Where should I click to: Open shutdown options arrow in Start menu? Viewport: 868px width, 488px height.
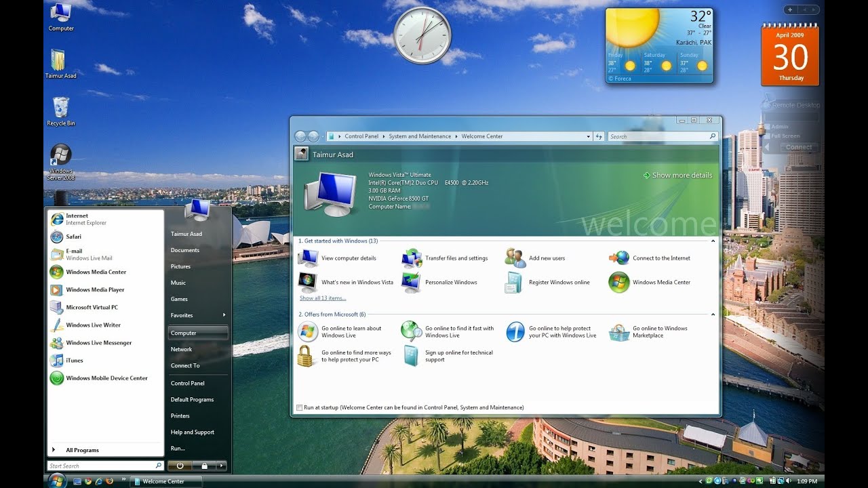(x=220, y=466)
